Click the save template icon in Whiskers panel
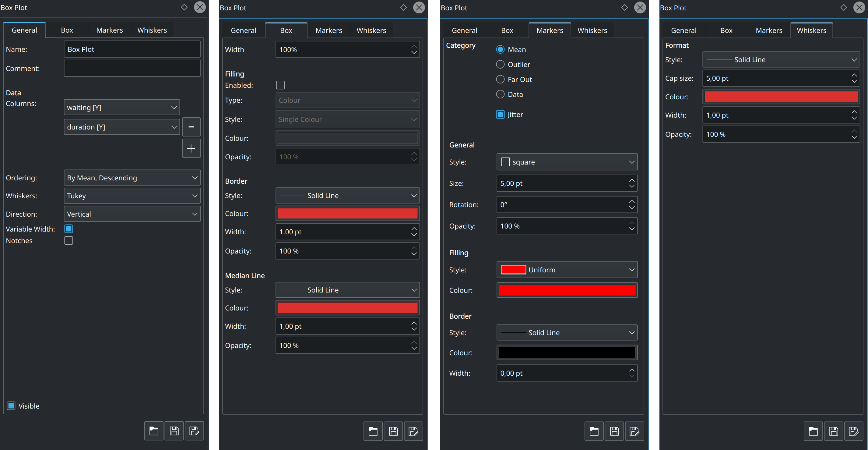This screenshot has width=868, height=450. coord(833,431)
